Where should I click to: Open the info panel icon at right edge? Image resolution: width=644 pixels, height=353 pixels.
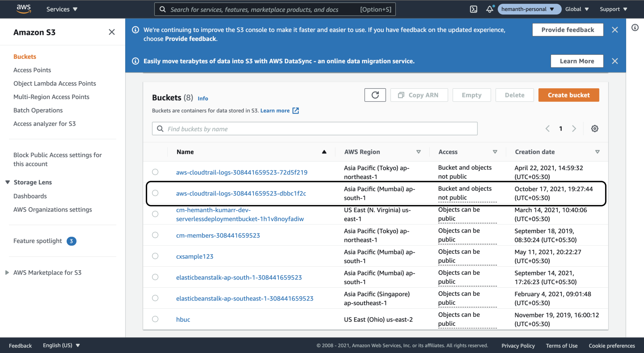(x=635, y=28)
